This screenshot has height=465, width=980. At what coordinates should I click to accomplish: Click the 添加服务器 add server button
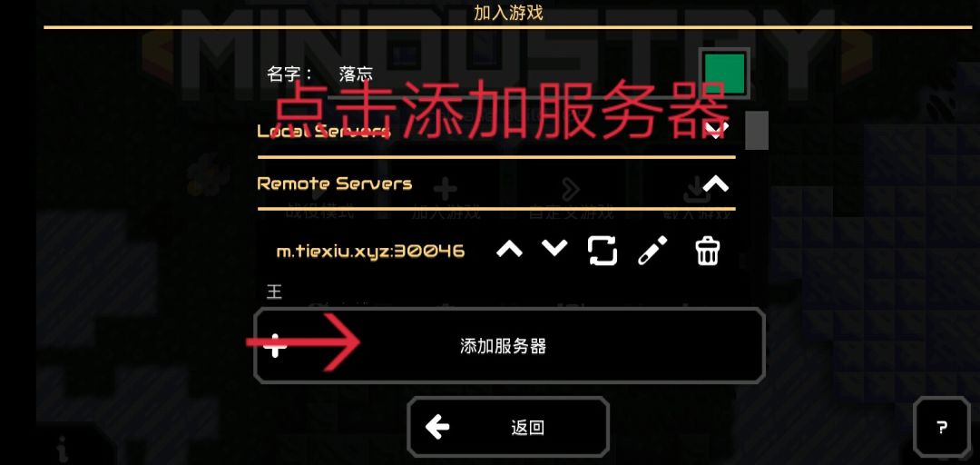509,345
